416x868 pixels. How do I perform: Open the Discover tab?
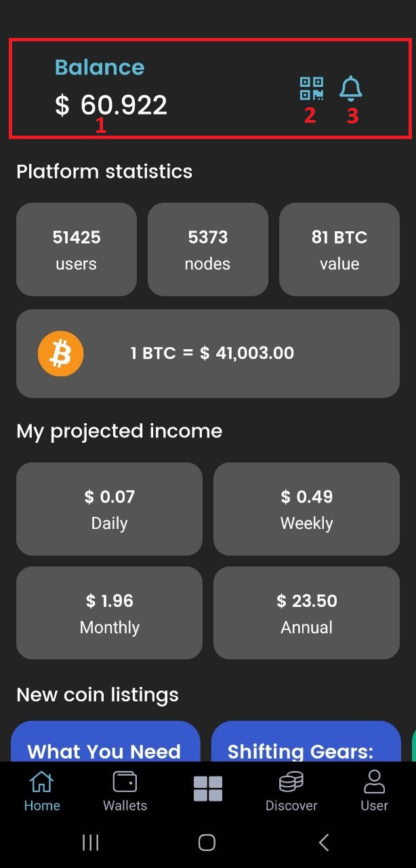pyautogui.click(x=291, y=791)
